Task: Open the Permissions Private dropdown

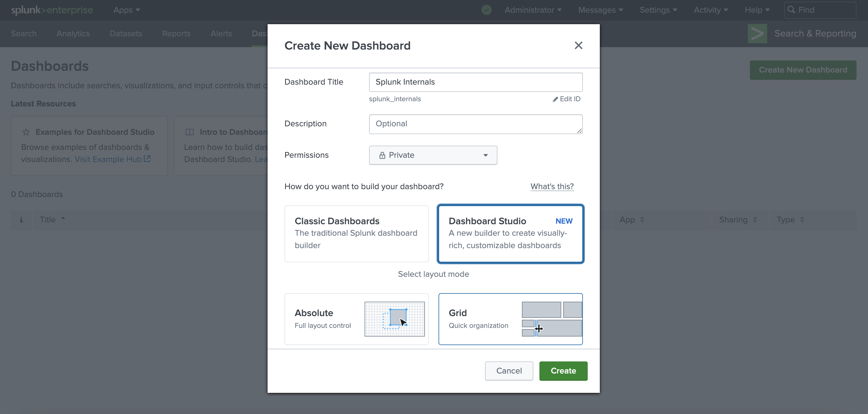Action: point(433,155)
